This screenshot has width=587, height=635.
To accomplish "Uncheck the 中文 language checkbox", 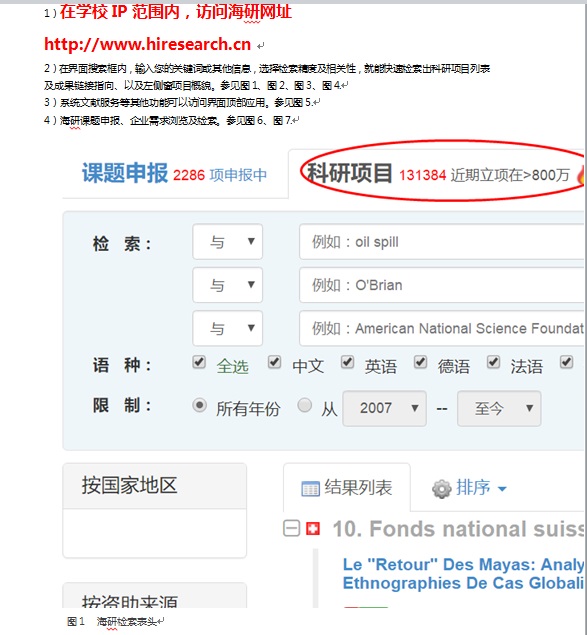I will click(x=274, y=362).
